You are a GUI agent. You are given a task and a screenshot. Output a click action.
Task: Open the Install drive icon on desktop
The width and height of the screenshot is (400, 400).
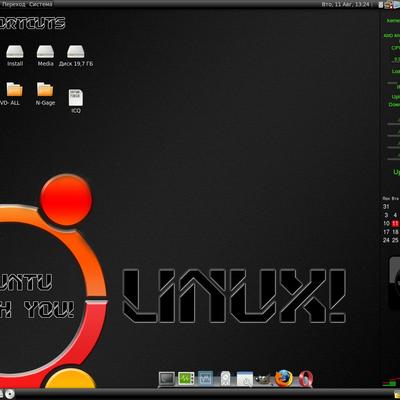tap(15, 56)
